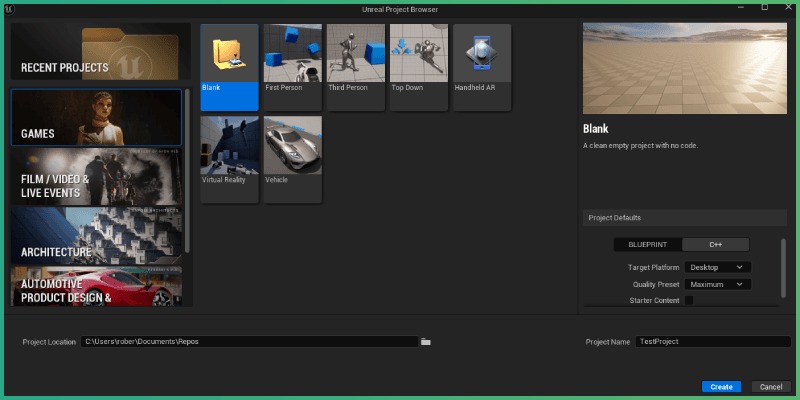Click the 'Unreal Project Browser' window title
The width and height of the screenshot is (800, 400).
[400, 9]
